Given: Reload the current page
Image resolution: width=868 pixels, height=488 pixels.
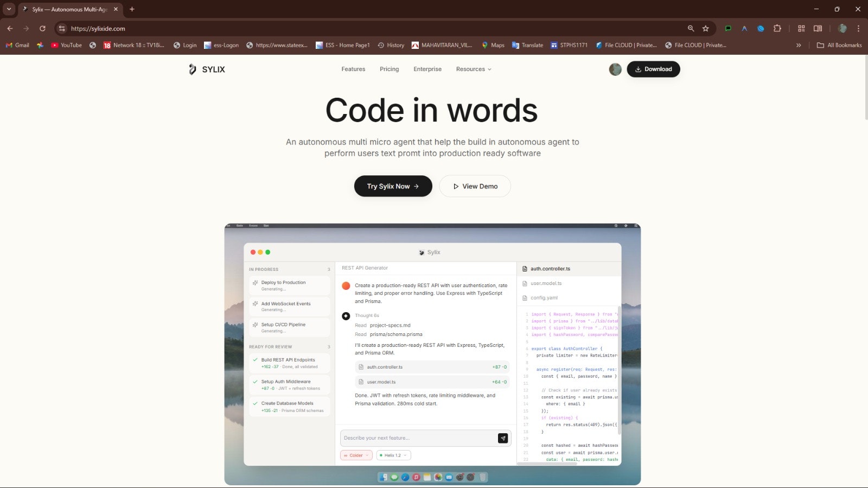Looking at the screenshot, I should pyautogui.click(x=42, y=28).
